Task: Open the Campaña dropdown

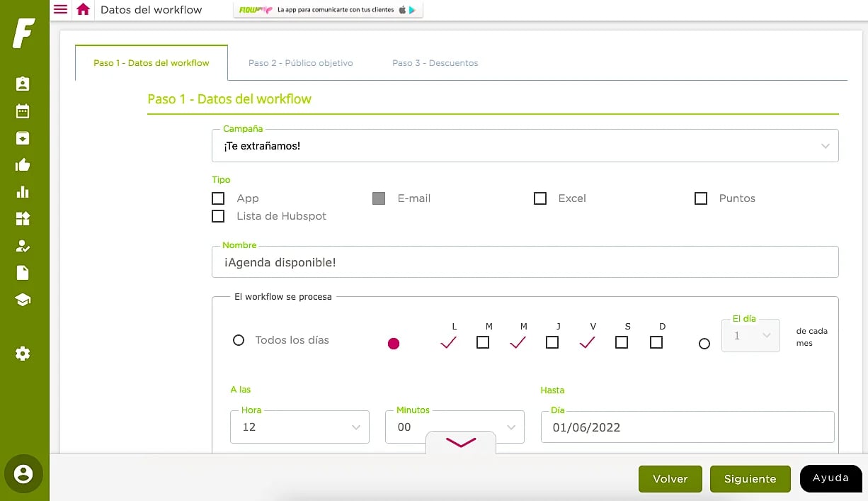Action: click(525, 146)
